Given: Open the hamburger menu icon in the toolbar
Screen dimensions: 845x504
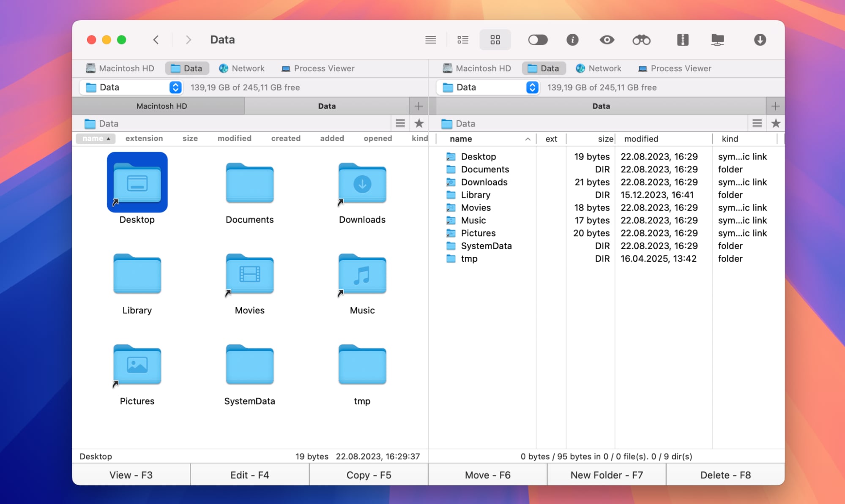Looking at the screenshot, I should (430, 40).
